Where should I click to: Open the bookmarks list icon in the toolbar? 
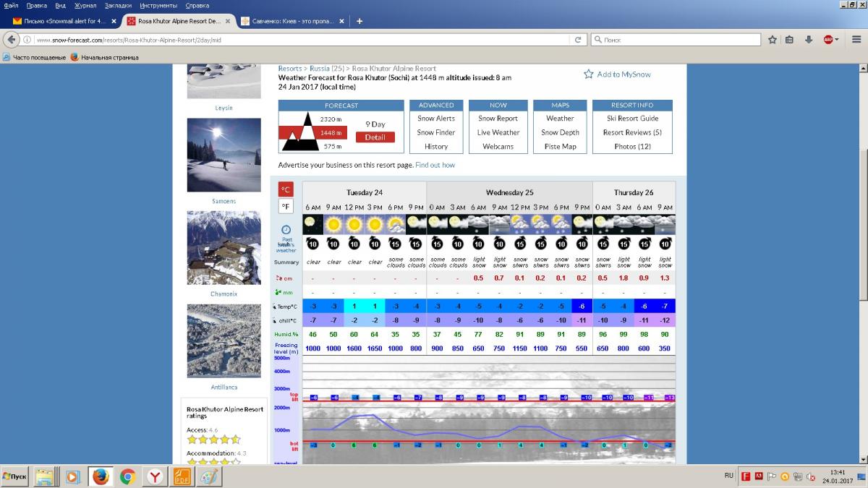pos(789,40)
